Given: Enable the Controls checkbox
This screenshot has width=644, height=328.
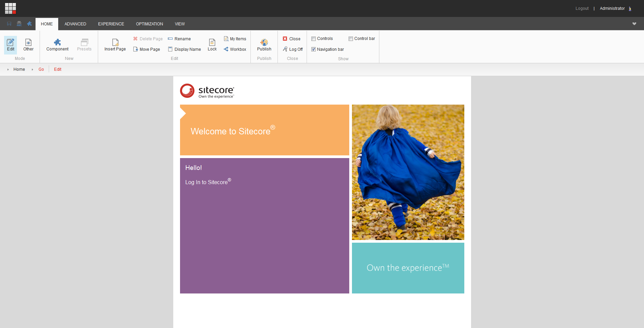Looking at the screenshot, I should pos(313,39).
